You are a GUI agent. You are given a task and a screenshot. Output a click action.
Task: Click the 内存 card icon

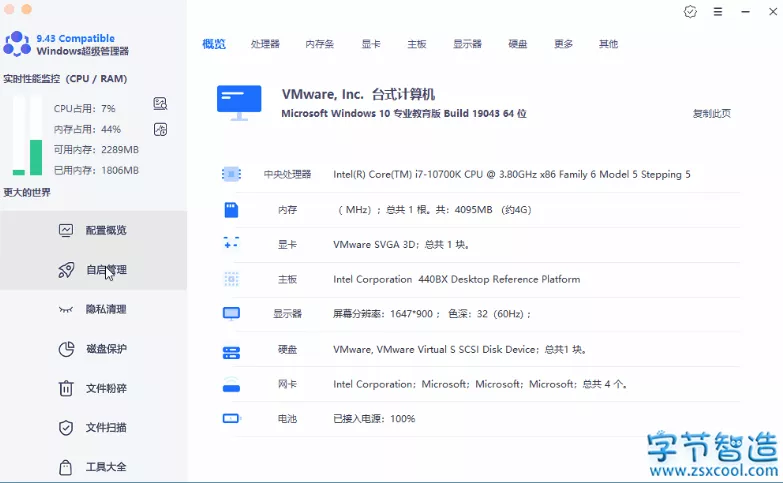click(231, 210)
